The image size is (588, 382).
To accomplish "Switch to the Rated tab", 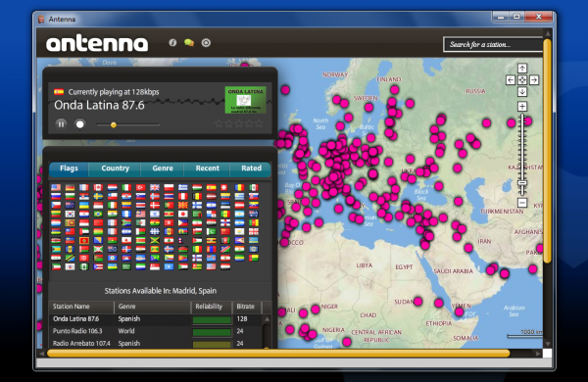I will (x=251, y=168).
